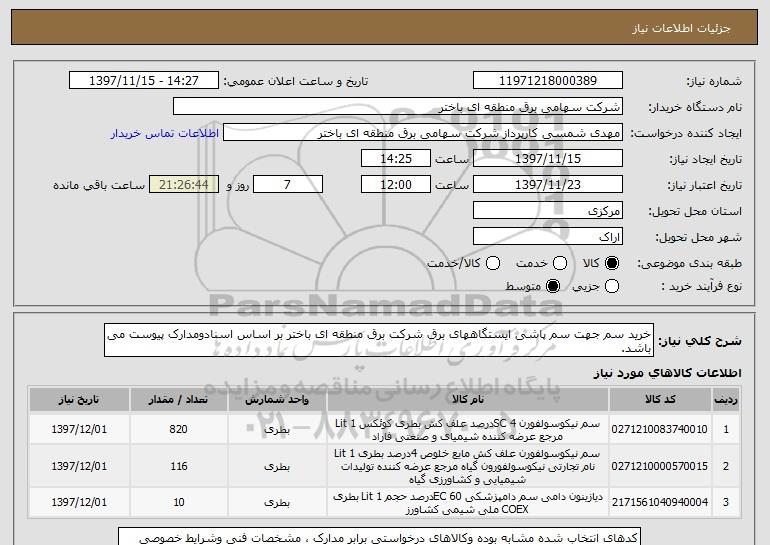The image size is (770, 545).
Task: Click the quantity 116 cell
Action: [178, 466]
